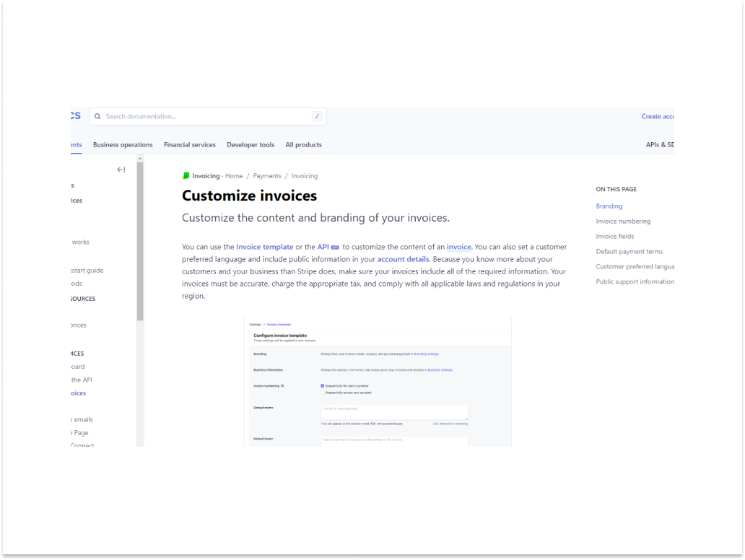This screenshot has width=745, height=560.
Task: Open the Developer tools menu
Action: pos(250,144)
